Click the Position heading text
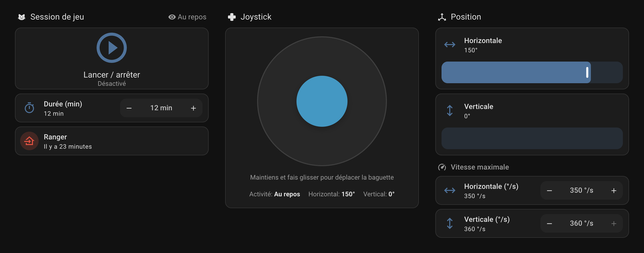Image resolution: width=644 pixels, height=253 pixels. [x=466, y=17]
